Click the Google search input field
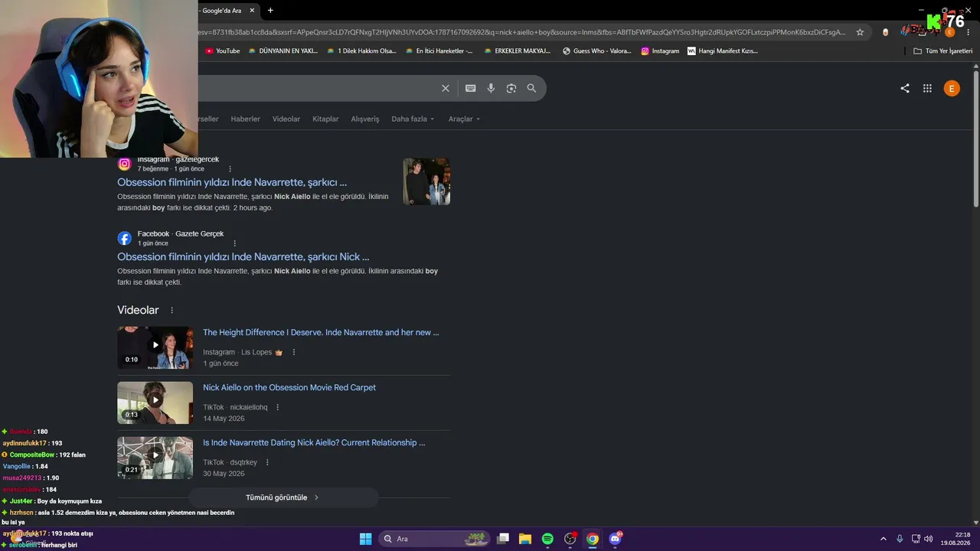The height and width of the screenshot is (551, 980). point(318,88)
